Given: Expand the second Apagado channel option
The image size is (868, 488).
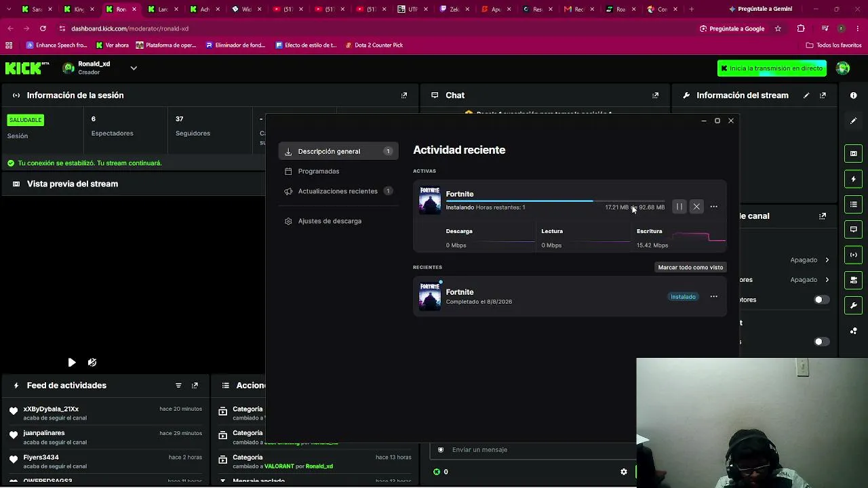Looking at the screenshot, I should click(x=810, y=279).
